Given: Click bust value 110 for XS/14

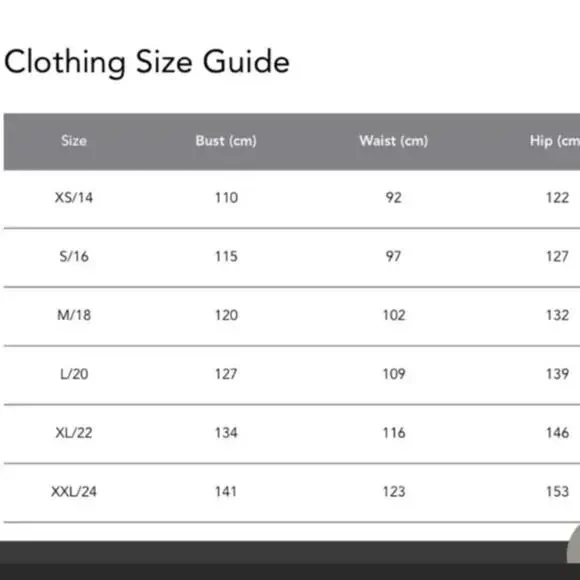Looking at the screenshot, I should pyautogui.click(x=226, y=198).
